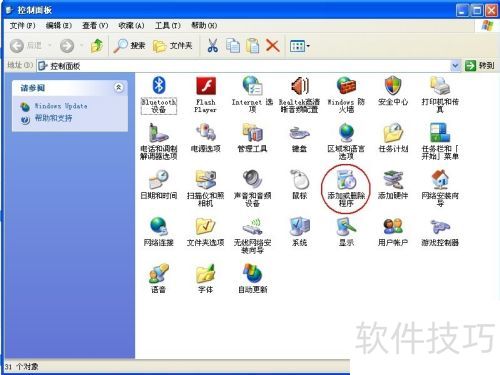Image resolution: width=500 pixels, height=375 pixels.
Task: Click the 31 个对象 status text
Action: click(21, 367)
